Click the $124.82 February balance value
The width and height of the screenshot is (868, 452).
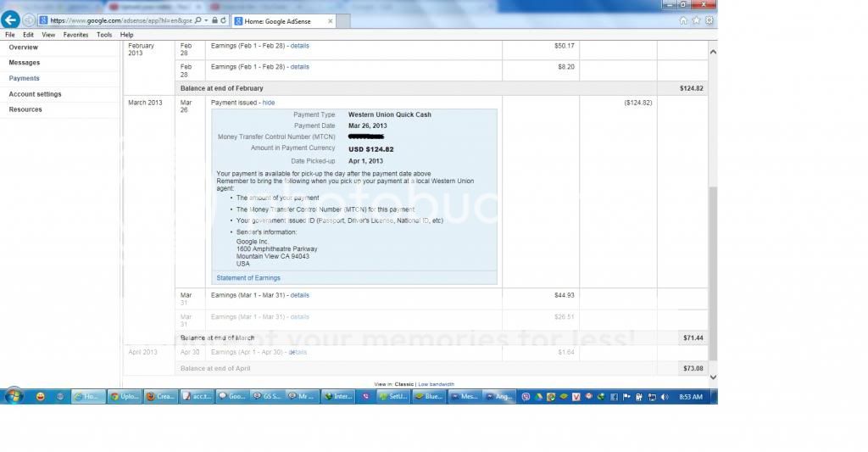click(x=692, y=88)
